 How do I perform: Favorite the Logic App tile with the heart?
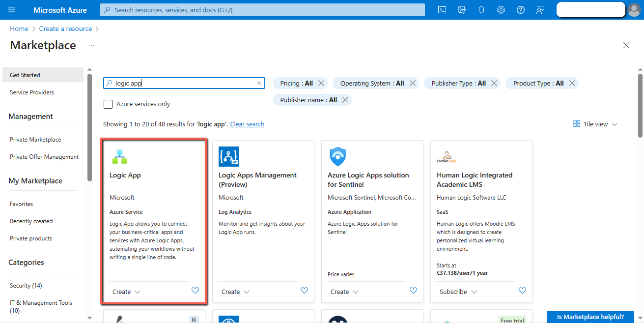195,291
